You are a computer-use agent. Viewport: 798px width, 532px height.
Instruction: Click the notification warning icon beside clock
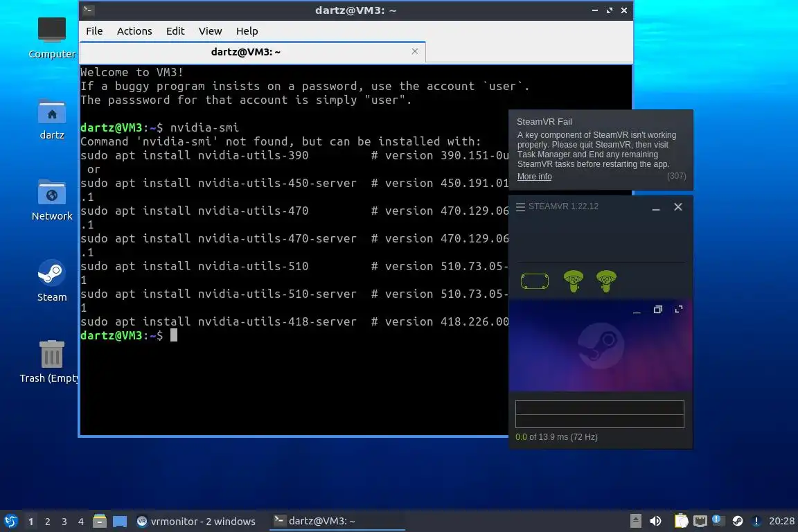point(756,521)
